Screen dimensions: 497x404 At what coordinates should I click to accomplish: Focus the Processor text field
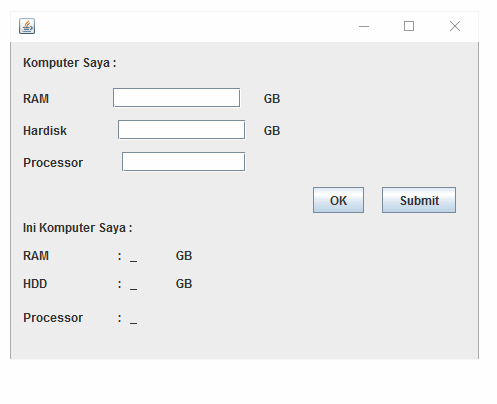coord(183,162)
